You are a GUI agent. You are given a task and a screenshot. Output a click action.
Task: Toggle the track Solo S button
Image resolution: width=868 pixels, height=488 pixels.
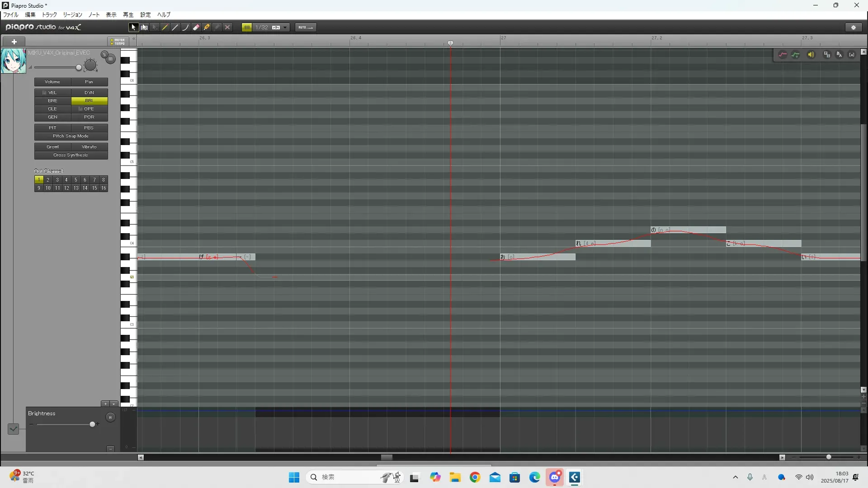pos(104,54)
